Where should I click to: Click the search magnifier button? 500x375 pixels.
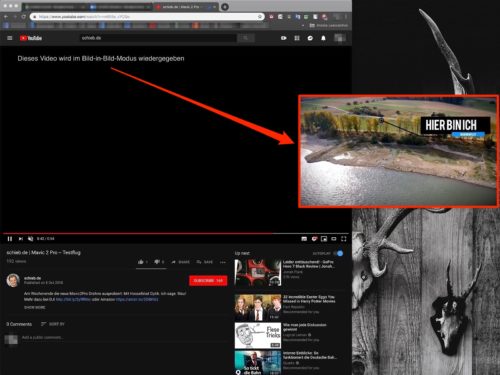246,38
